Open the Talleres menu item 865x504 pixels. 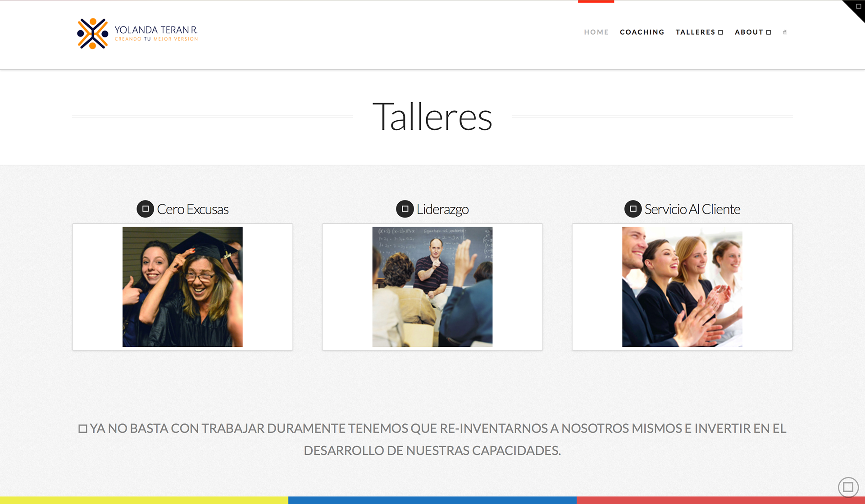[x=695, y=32]
